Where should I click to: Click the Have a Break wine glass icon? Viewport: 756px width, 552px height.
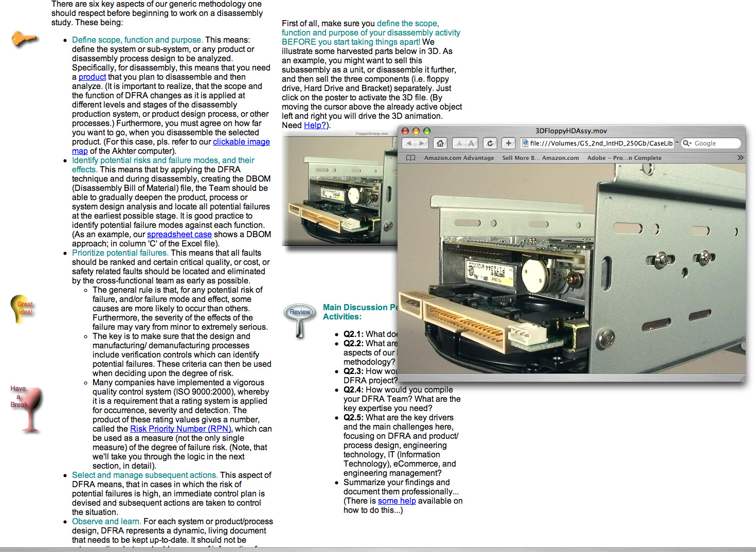pyautogui.click(x=27, y=409)
